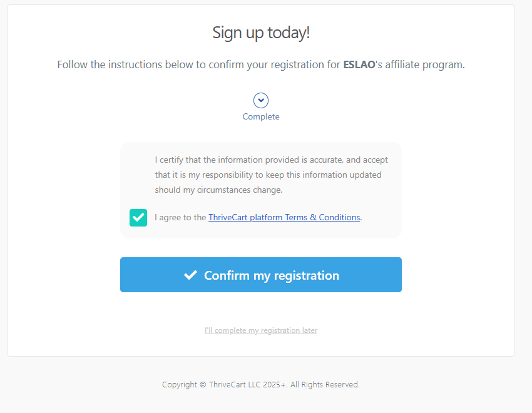The image size is (532, 413).
Task: Click 'that it is my responsibility' text line
Action: 213,175
